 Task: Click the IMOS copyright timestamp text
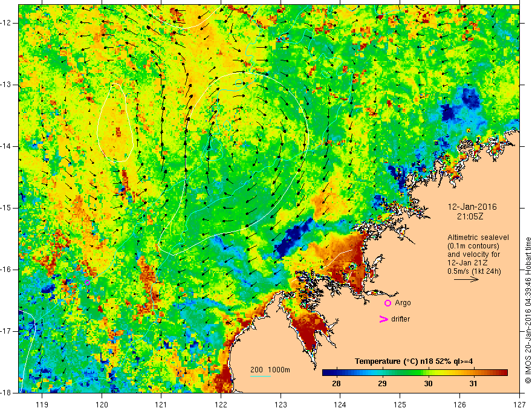pos(528,310)
